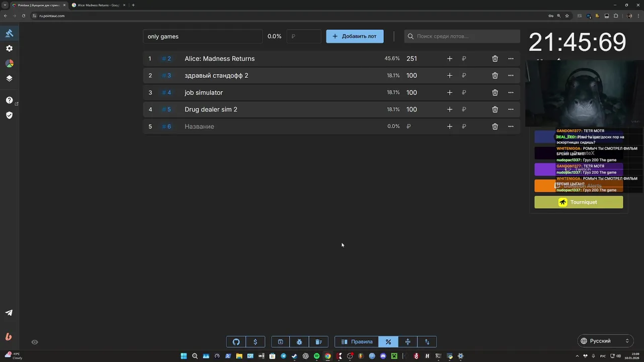This screenshot has height=362, width=644.
Task: Delete the Drug dealer sim 2 lot
Action: point(495,110)
